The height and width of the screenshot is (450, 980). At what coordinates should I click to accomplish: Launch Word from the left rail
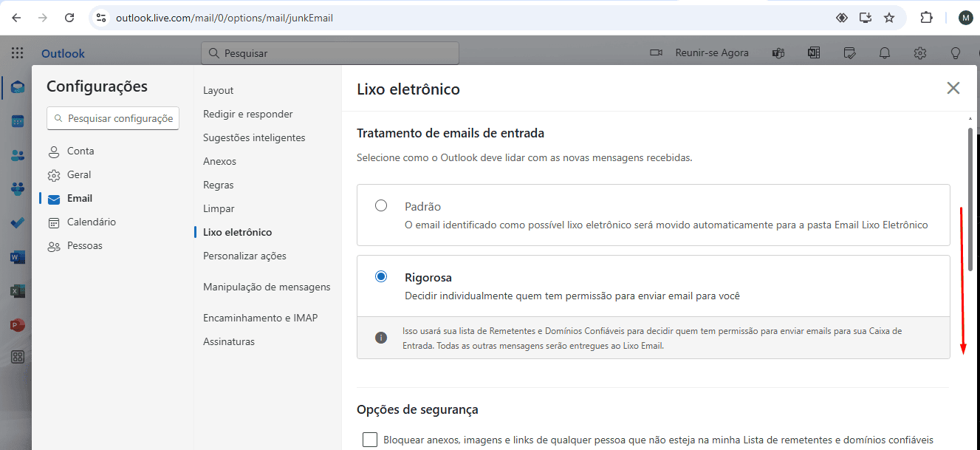point(18,257)
